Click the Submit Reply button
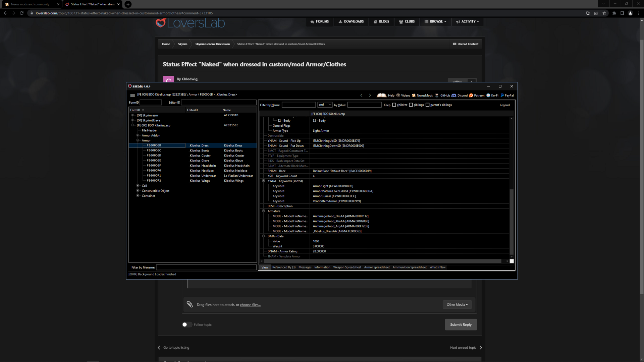The image size is (644, 362). click(x=461, y=324)
